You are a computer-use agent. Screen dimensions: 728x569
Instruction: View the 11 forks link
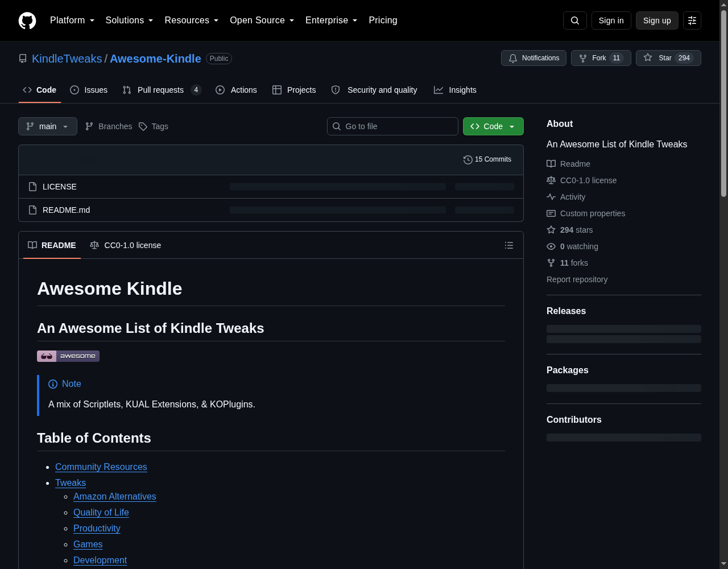click(x=568, y=263)
